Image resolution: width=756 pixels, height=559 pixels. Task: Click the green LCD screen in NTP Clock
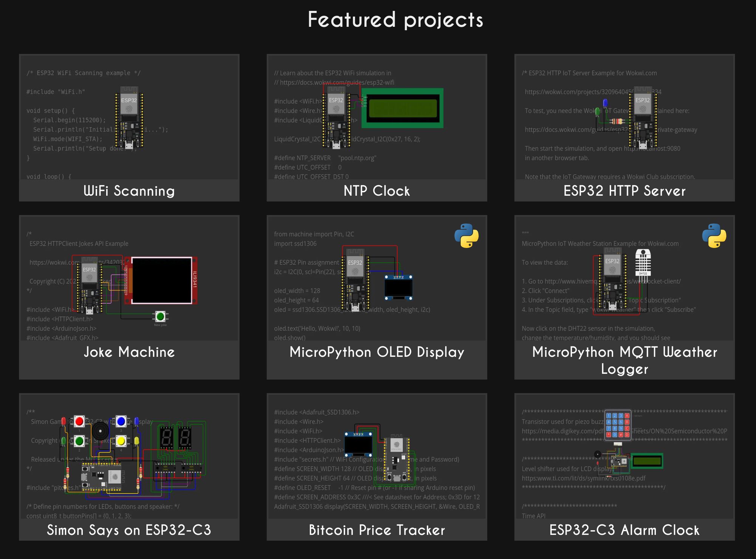point(403,108)
